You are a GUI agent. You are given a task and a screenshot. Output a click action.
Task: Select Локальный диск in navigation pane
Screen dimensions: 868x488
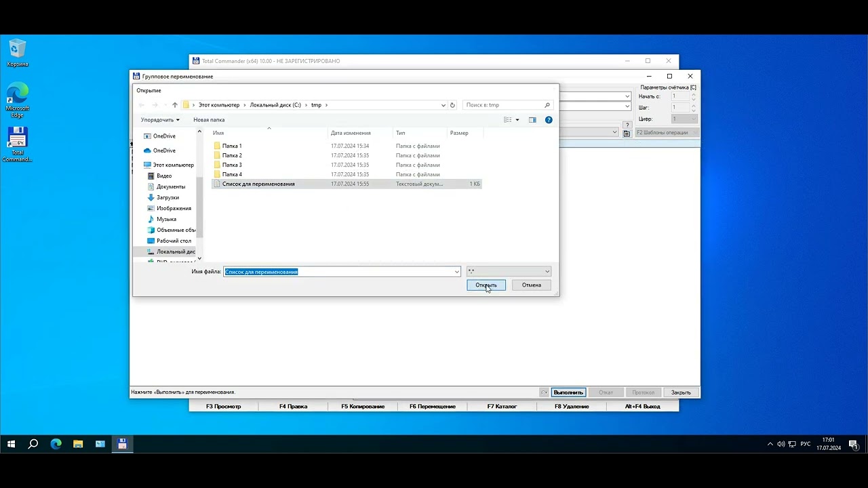pyautogui.click(x=172, y=251)
